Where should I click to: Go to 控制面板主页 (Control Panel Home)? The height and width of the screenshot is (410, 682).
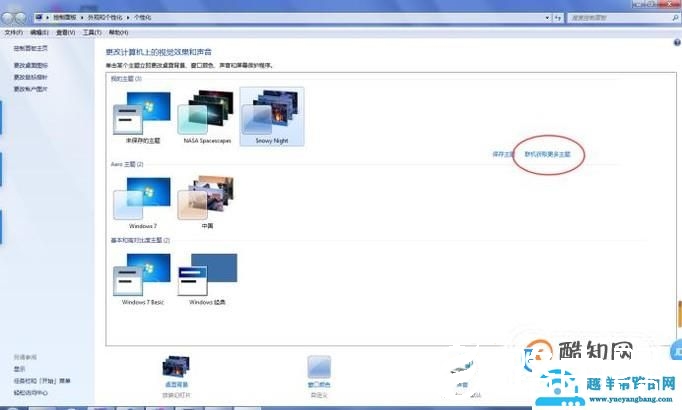(x=29, y=49)
